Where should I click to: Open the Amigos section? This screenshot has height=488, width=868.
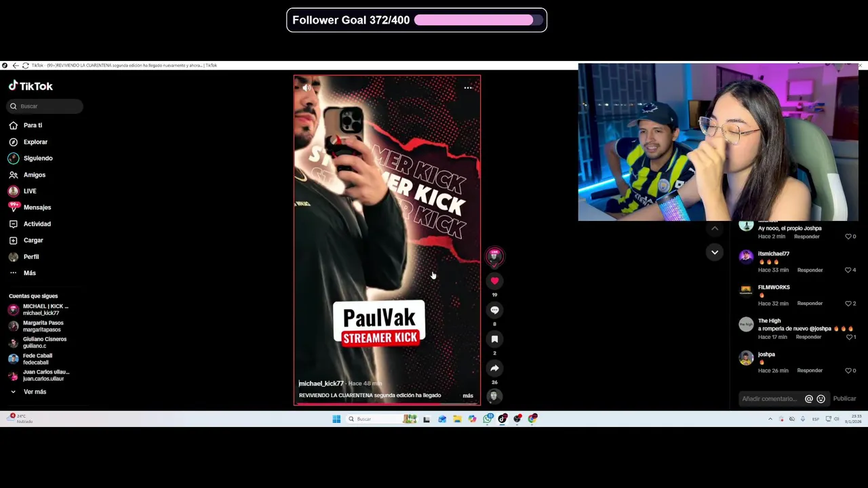(28, 175)
